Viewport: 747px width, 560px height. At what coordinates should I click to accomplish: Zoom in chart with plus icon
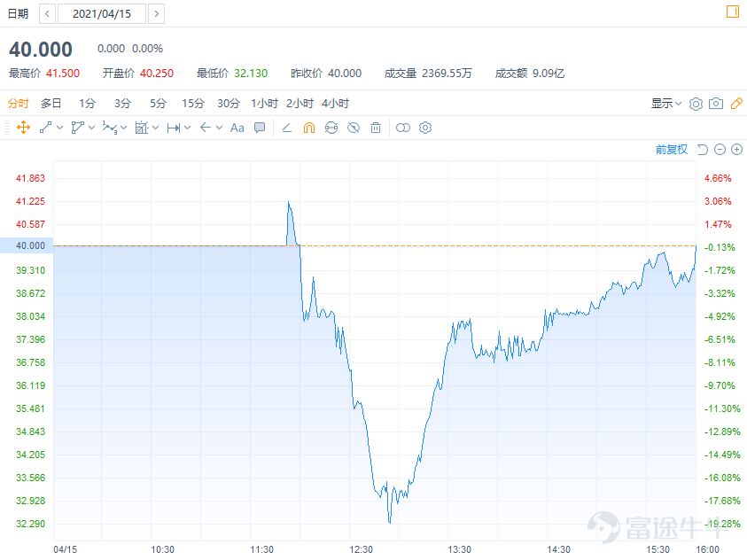click(x=736, y=150)
